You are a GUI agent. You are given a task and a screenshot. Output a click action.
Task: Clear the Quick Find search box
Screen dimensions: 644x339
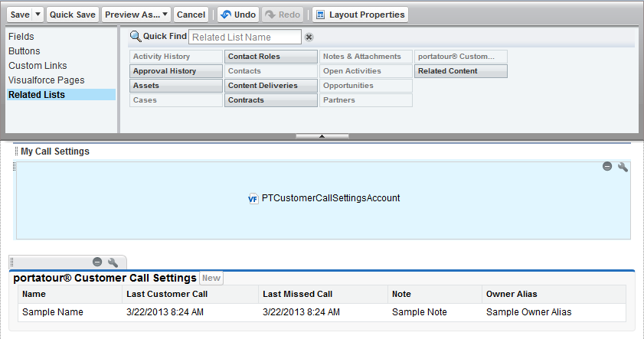pos(309,37)
